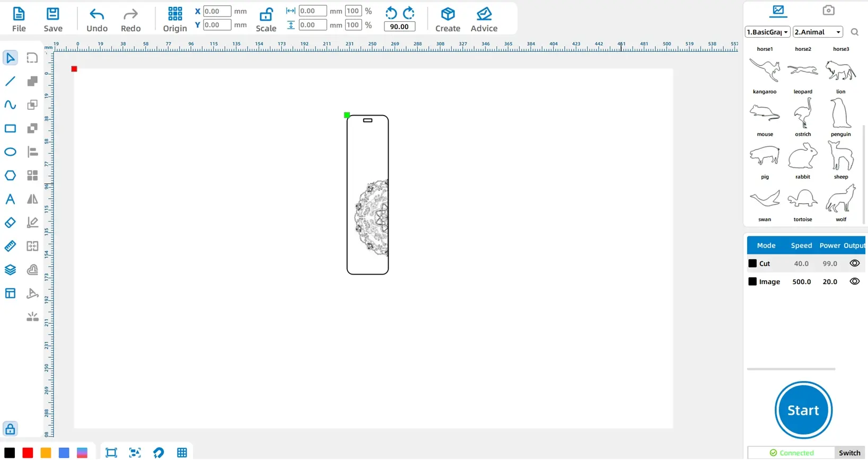The height and width of the screenshot is (460, 868).
Task: Select the Text tool
Action: [x=10, y=199]
